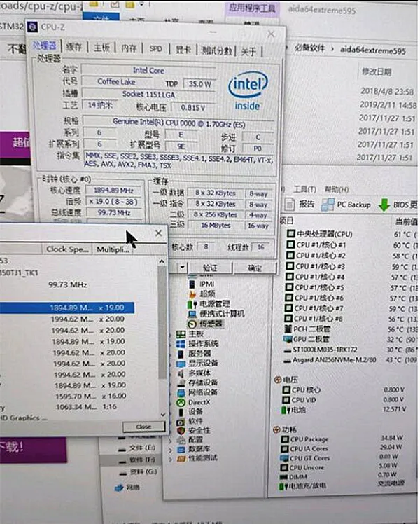Select the 便携式计算机 laptop icon
Image resolution: width=420 pixels, height=524 pixels.
point(192,314)
